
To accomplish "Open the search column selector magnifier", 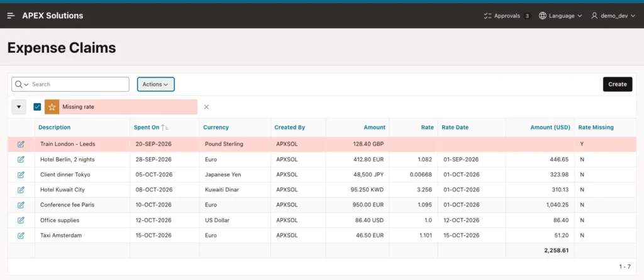I will coord(21,84).
